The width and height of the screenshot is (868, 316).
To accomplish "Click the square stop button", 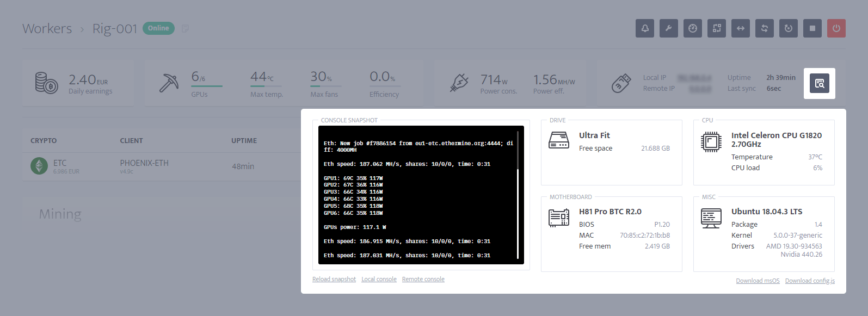I will click(812, 28).
